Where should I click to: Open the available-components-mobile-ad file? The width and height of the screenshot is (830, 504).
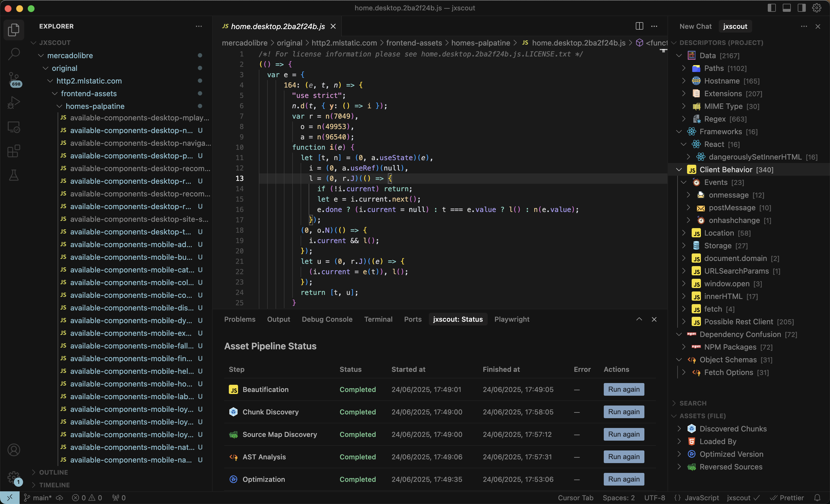(x=131, y=245)
